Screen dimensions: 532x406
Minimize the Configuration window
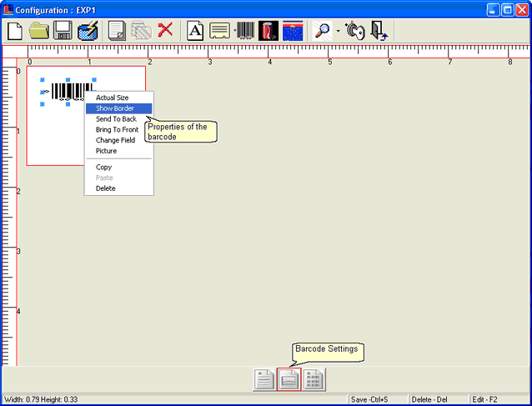[x=493, y=10]
